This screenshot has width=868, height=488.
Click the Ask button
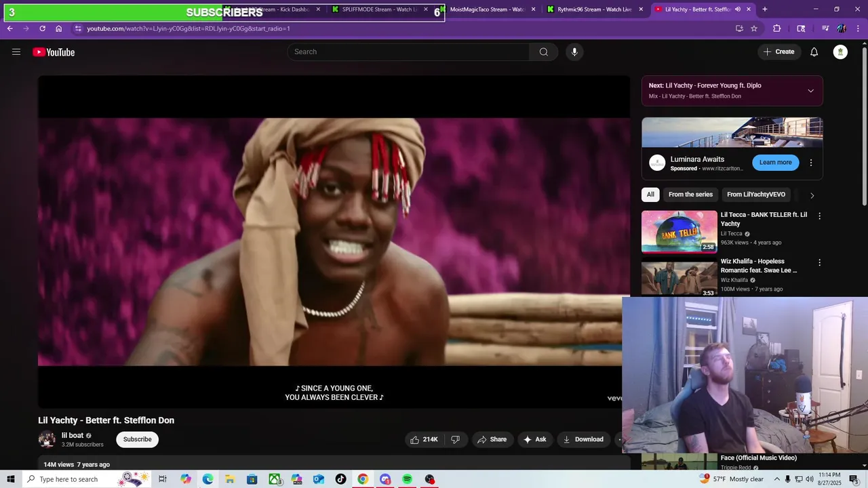point(534,439)
